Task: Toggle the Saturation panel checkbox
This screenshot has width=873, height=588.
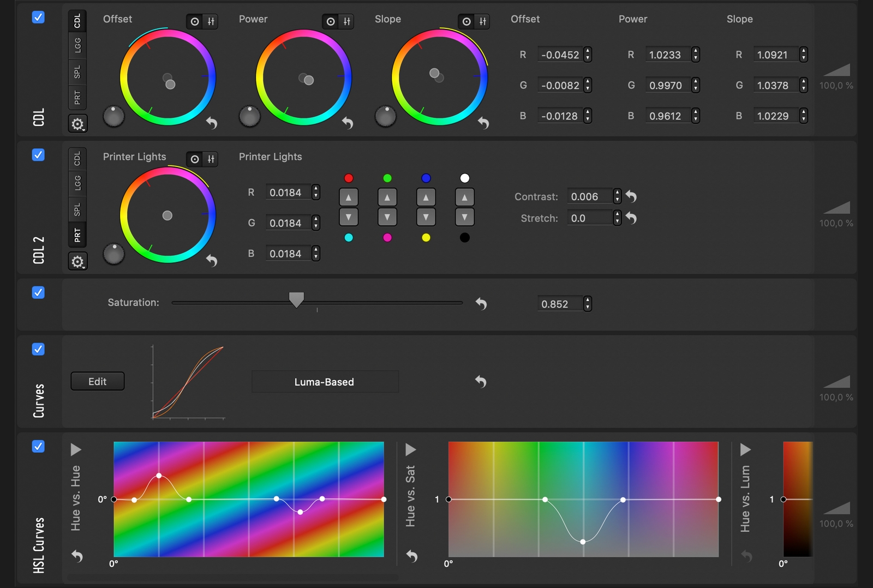Action: [x=38, y=292]
